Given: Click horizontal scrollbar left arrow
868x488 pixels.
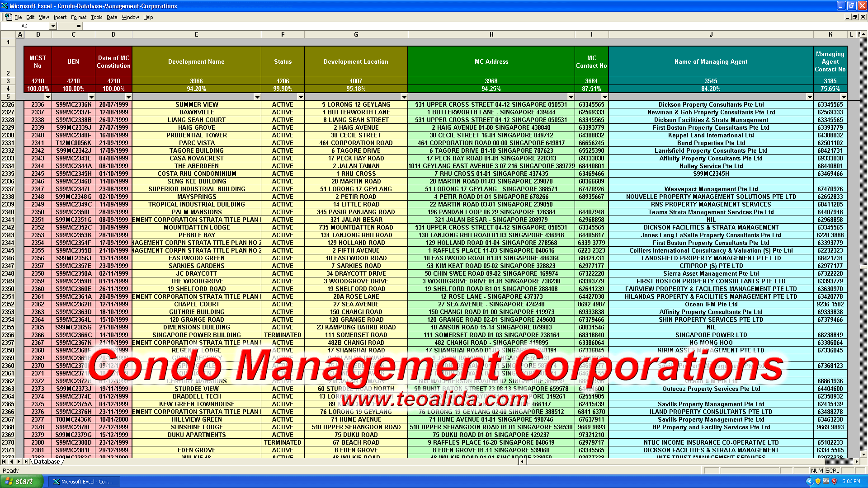Looking at the screenshot, I should [x=523, y=461].
